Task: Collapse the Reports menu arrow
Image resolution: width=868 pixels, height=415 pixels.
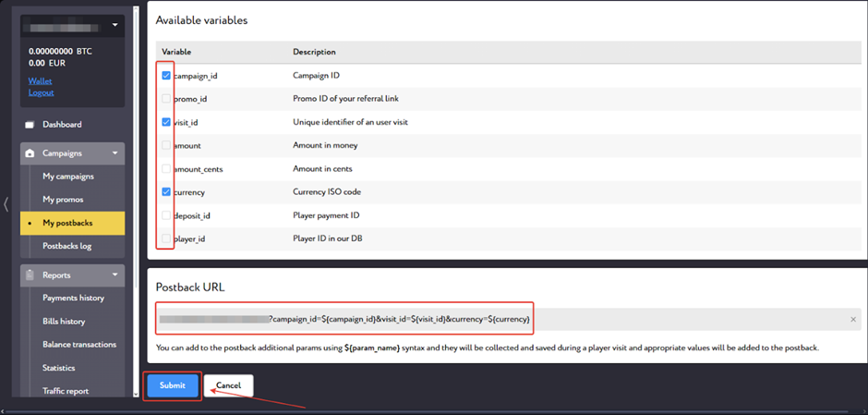Action: (115, 275)
